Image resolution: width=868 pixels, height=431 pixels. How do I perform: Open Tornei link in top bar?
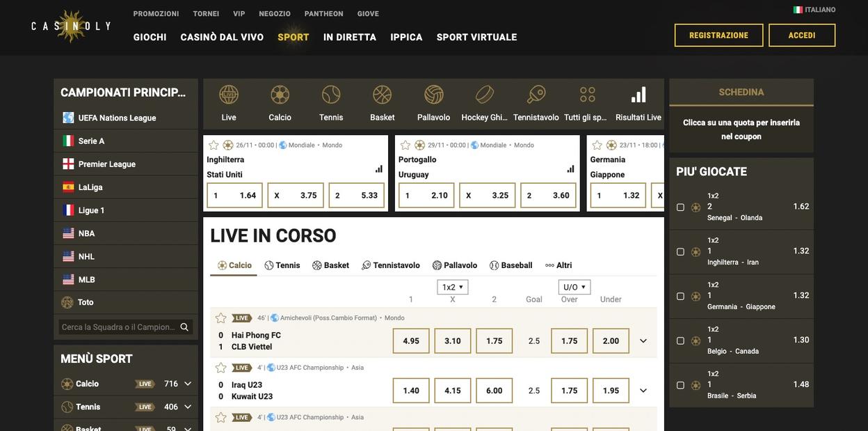206,14
